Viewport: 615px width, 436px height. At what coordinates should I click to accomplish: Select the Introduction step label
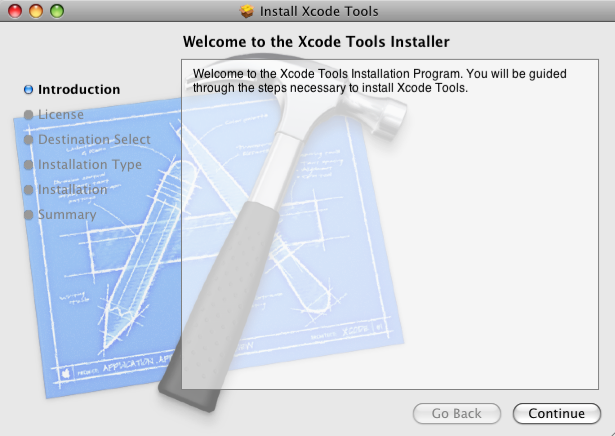(x=79, y=90)
